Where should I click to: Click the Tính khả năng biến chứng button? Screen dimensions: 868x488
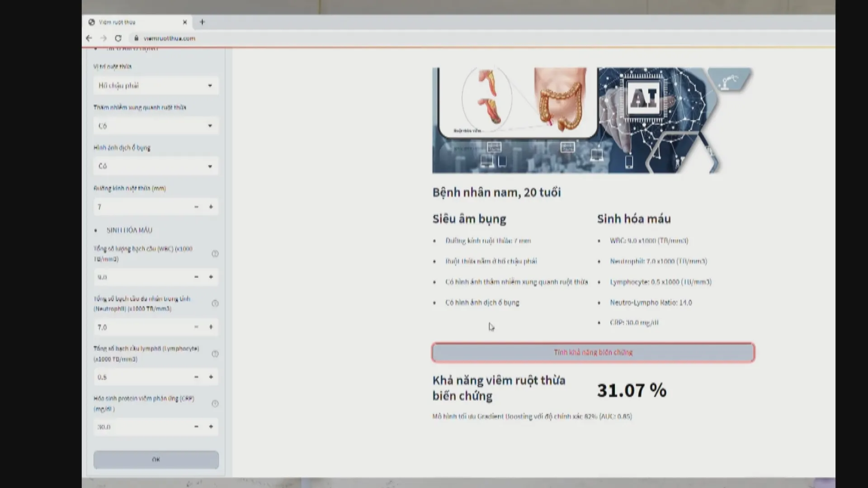pos(593,352)
